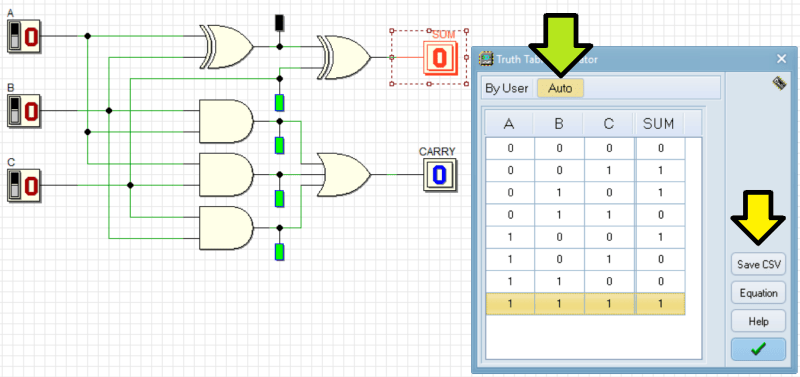Click the Equation button
Screen dimensions: 800x377
758,293
